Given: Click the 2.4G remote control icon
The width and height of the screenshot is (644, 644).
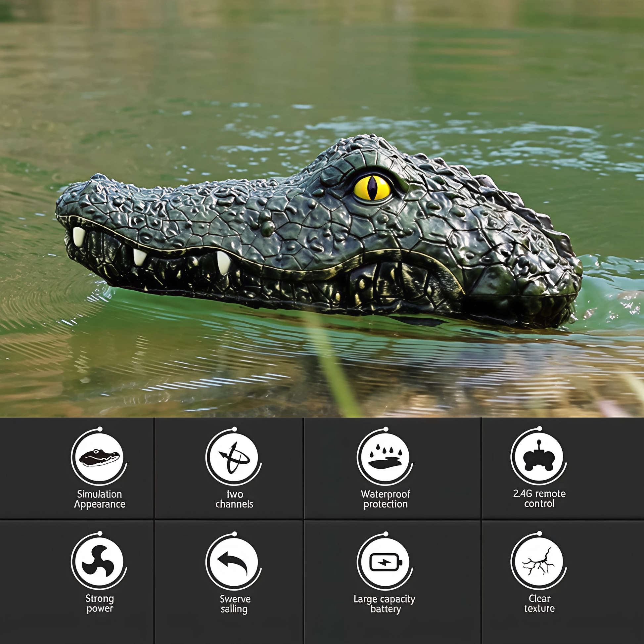Looking at the screenshot, I should 539,458.
